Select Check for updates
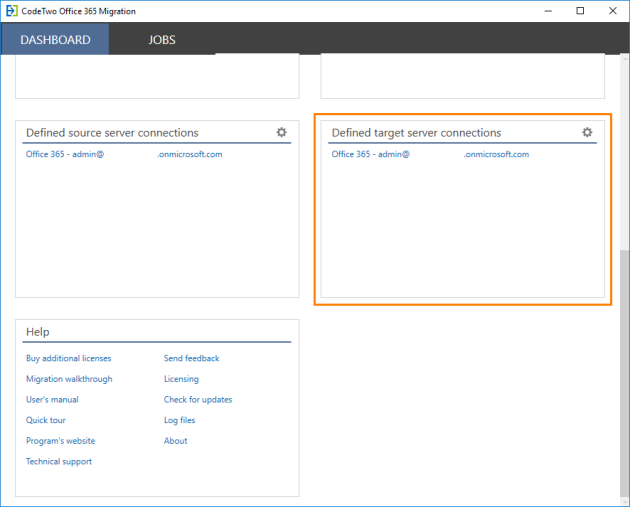Screen dimensions: 630x507 click(x=198, y=400)
